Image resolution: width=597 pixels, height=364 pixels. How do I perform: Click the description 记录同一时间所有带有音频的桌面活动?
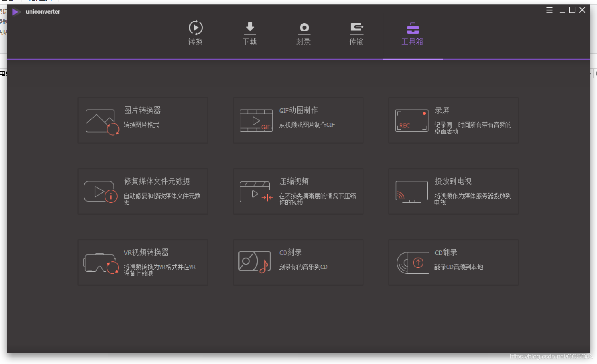pos(473,128)
